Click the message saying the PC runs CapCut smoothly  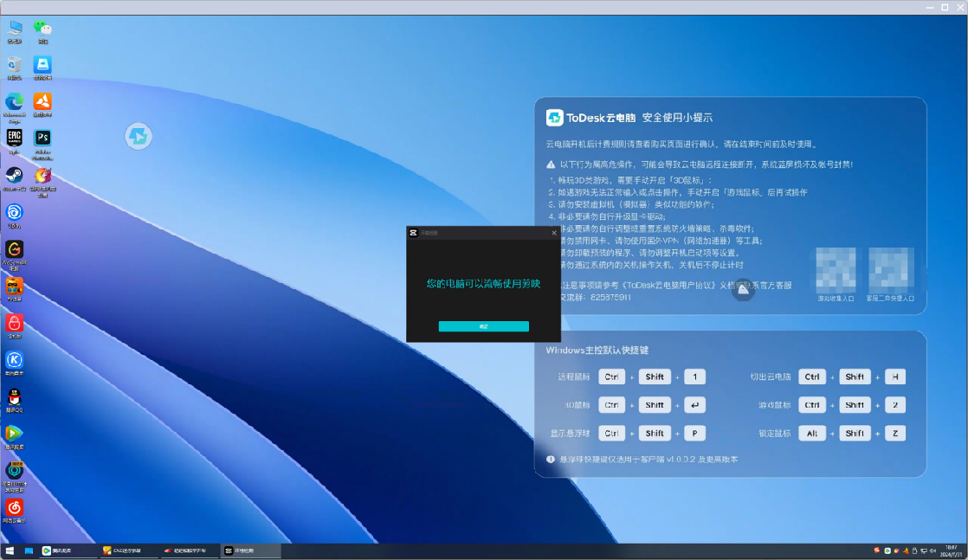click(x=483, y=283)
